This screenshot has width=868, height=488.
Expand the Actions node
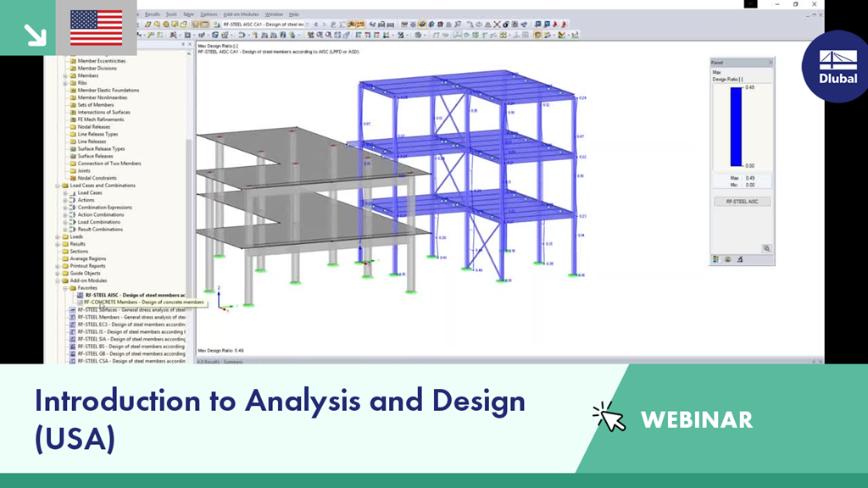click(x=65, y=200)
